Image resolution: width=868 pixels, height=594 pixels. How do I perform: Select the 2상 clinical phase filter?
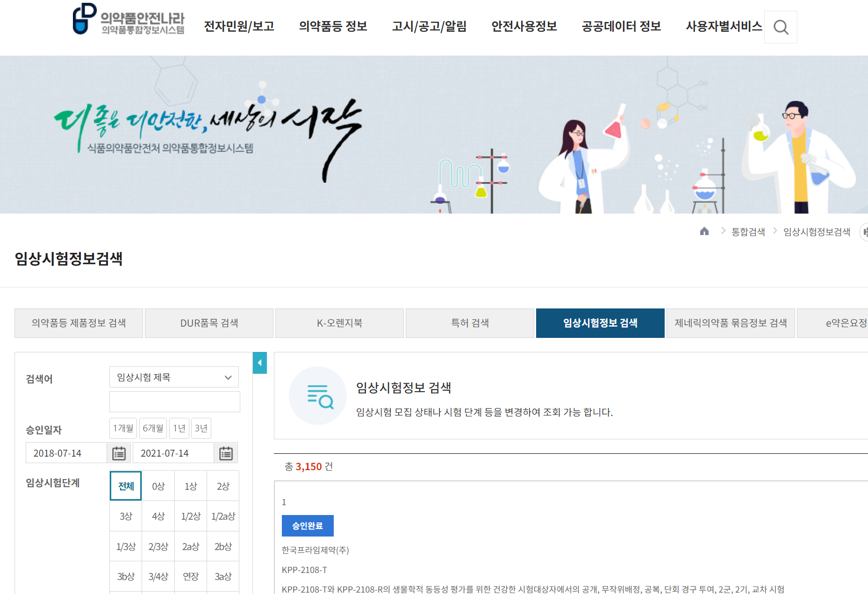tap(223, 486)
